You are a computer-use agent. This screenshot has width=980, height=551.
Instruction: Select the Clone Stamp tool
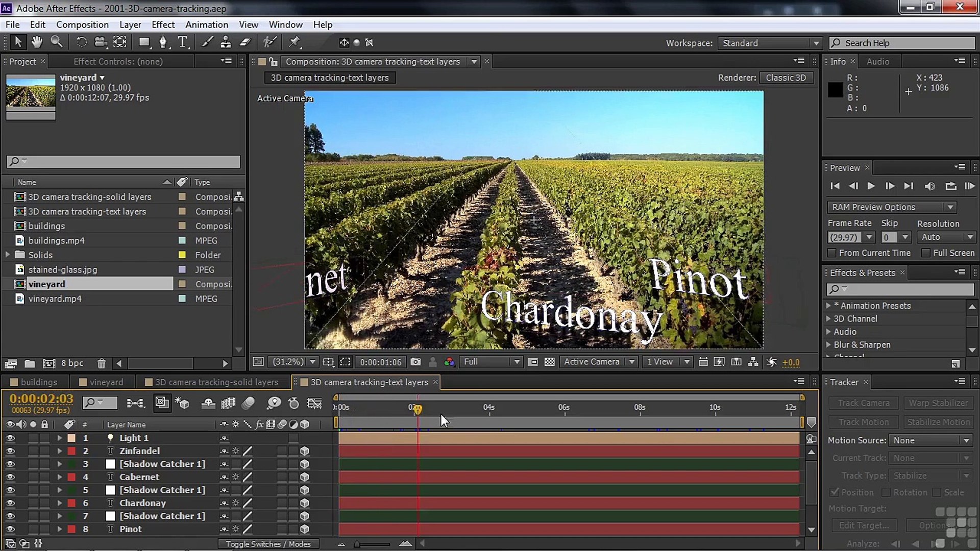225,42
